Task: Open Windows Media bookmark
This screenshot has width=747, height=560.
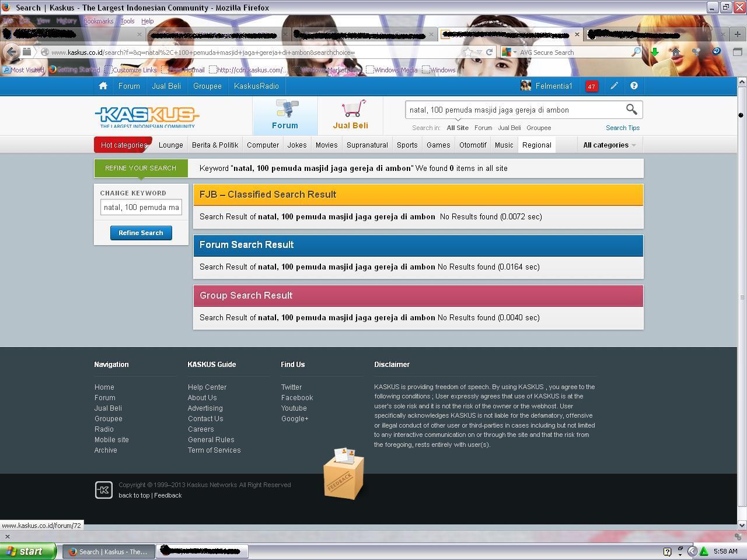Action: click(392, 69)
